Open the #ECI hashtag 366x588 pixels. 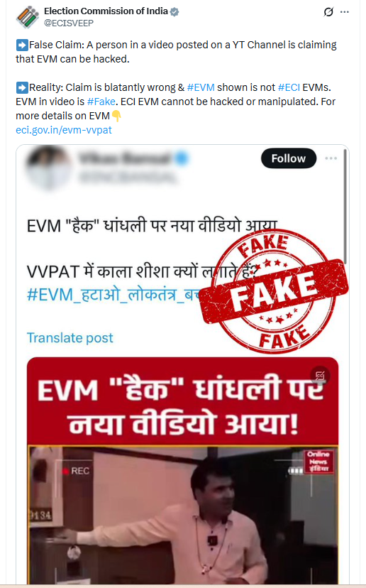pyautogui.click(x=289, y=87)
